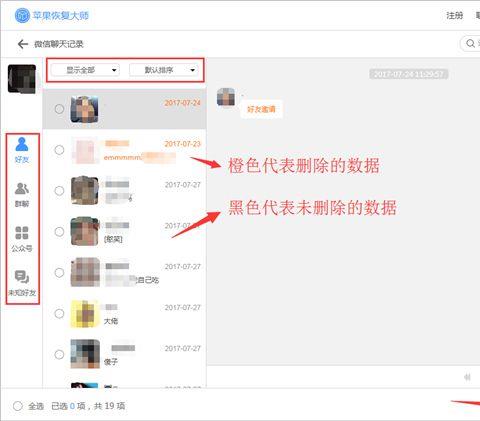Click the 苹果恢复大师 logo icon
480x421 pixels.
click(22, 15)
